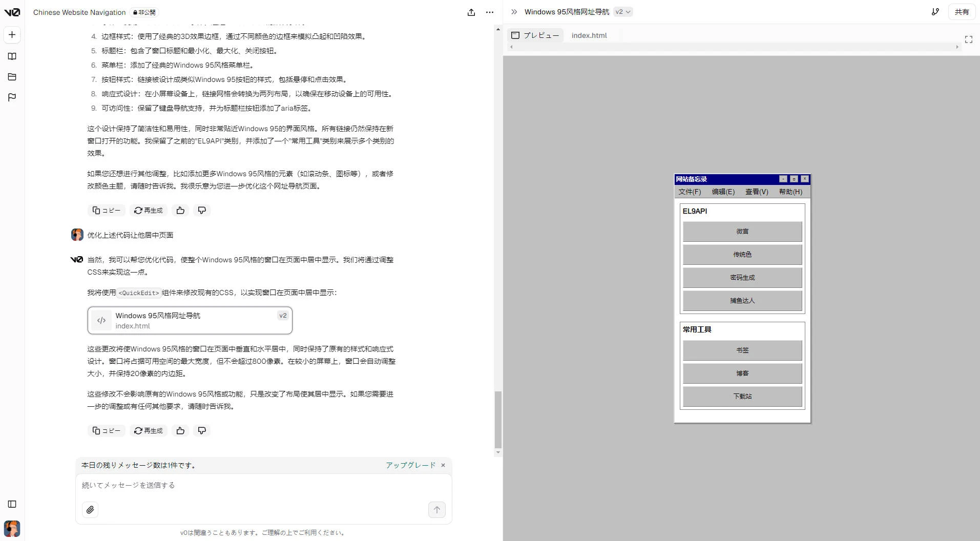Click the paperclip attachment icon
Screen dimensions: 980x541
(90, 510)
